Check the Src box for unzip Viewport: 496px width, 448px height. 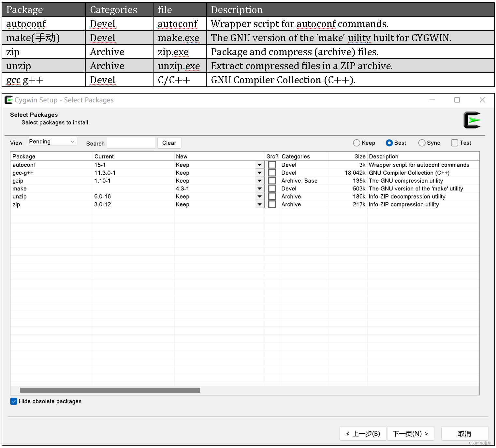click(x=272, y=197)
